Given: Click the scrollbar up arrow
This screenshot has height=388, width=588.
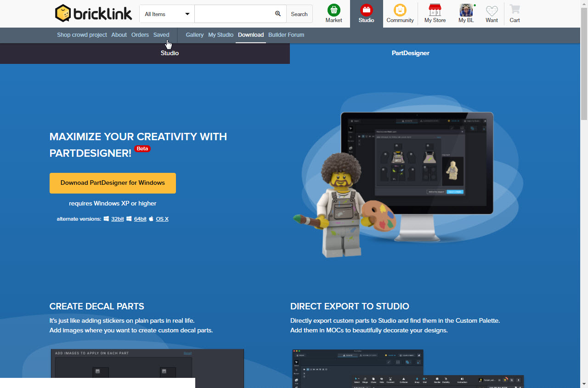Looking at the screenshot, I should [584, 4].
